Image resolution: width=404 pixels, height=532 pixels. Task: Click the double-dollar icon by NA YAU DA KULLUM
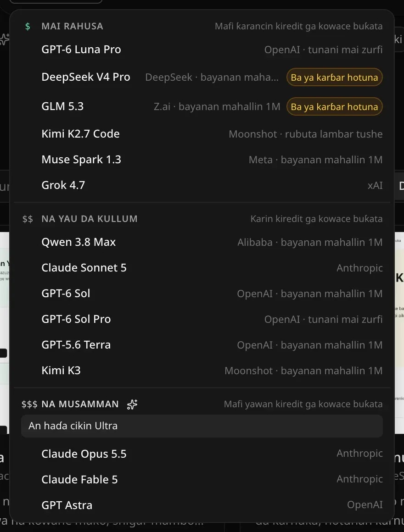(x=28, y=219)
